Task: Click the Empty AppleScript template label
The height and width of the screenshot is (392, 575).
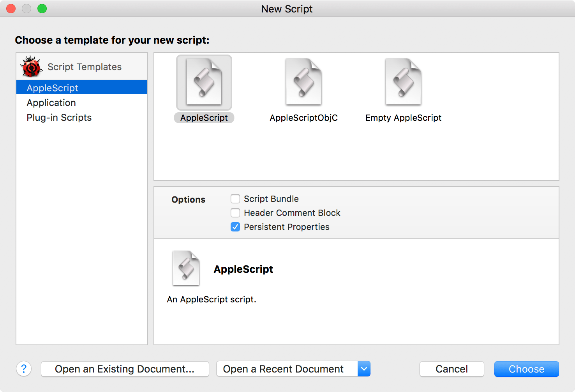Action: [x=404, y=118]
